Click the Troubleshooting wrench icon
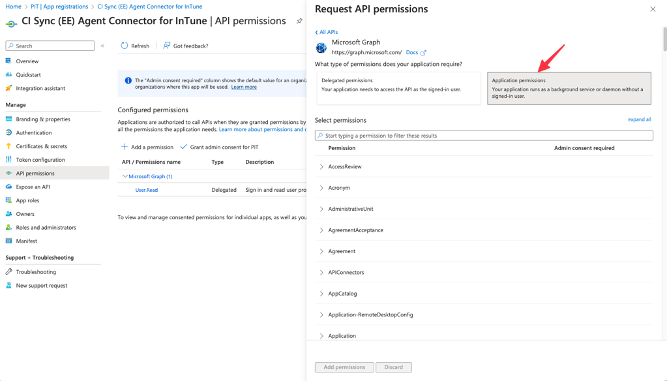Screen dimensions: 668x382 click(x=9, y=272)
